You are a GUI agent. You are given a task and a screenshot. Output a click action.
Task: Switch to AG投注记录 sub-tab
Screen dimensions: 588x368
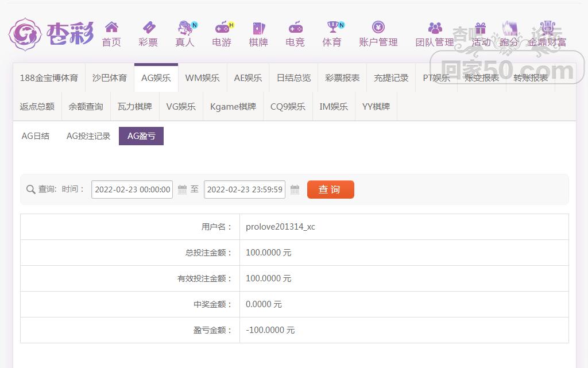pyautogui.click(x=88, y=136)
